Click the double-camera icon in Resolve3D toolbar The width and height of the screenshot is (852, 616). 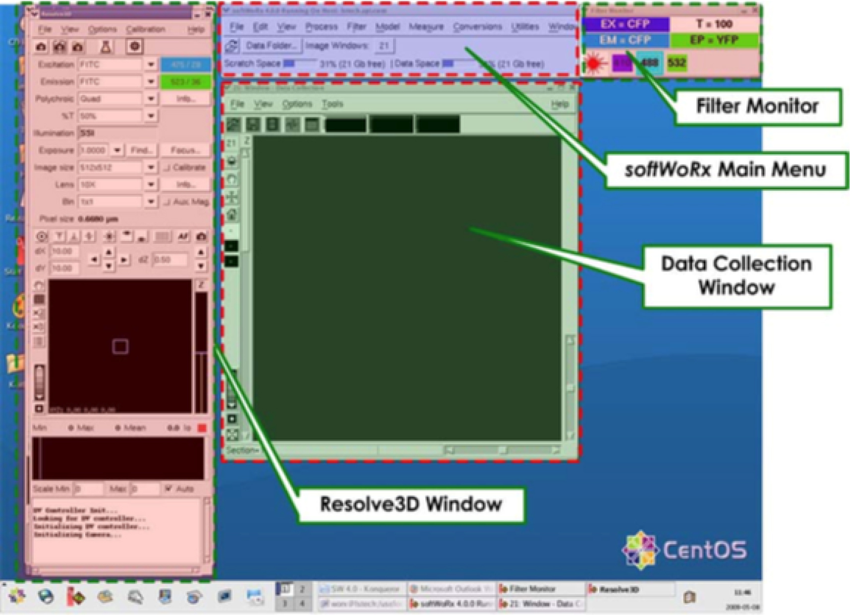pyautogui.click(x=60, y=47)
